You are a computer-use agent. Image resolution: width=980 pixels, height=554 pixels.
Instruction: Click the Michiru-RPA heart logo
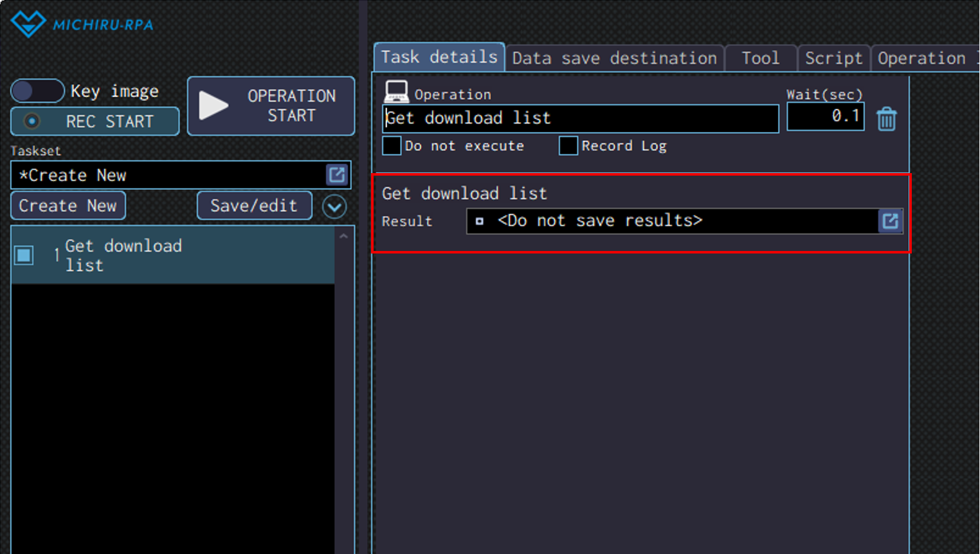click(28, 24)
